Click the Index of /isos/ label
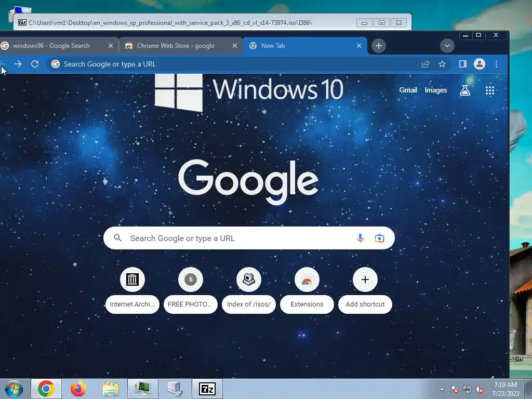The width and height of the screenshot is (532, 399). click(x=249, y=304)
